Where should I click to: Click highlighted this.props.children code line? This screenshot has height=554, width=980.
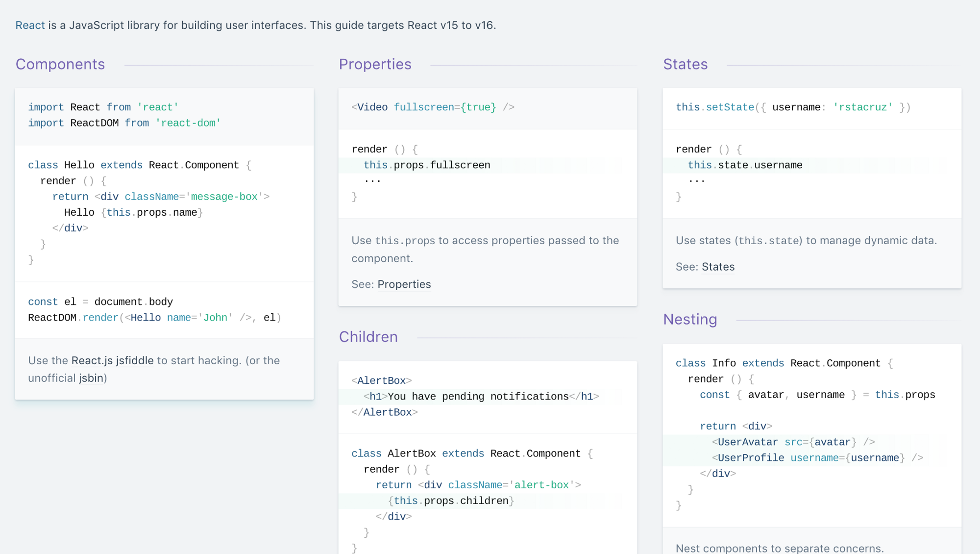point(451,501)
